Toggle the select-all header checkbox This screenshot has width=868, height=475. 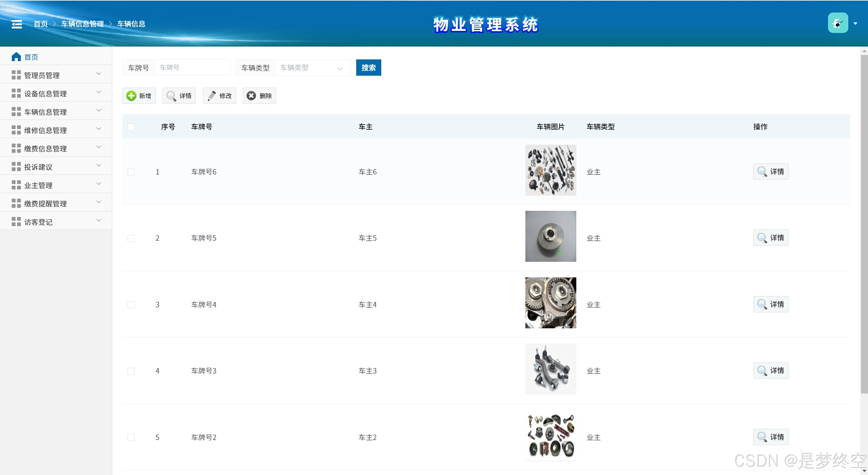point(131,127)
